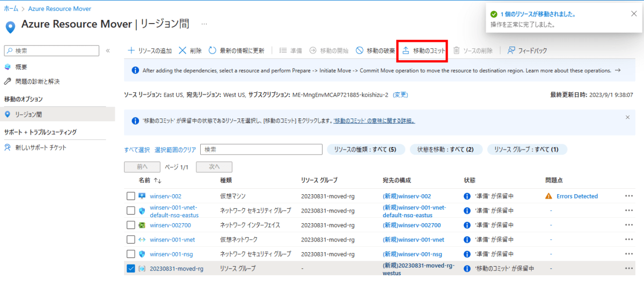
Task: Click the warning icon beside Errors Detected
Action: click(548, 196)
